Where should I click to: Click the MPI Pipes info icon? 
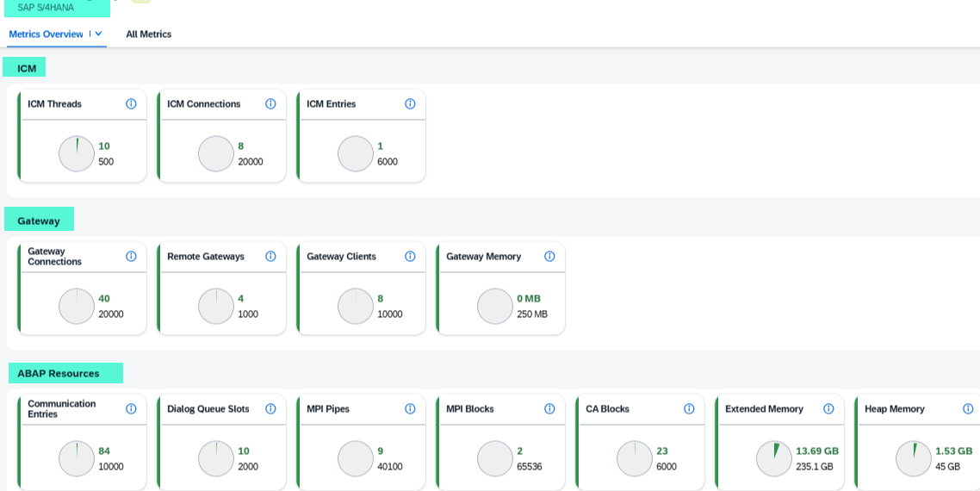coord(410,408)
